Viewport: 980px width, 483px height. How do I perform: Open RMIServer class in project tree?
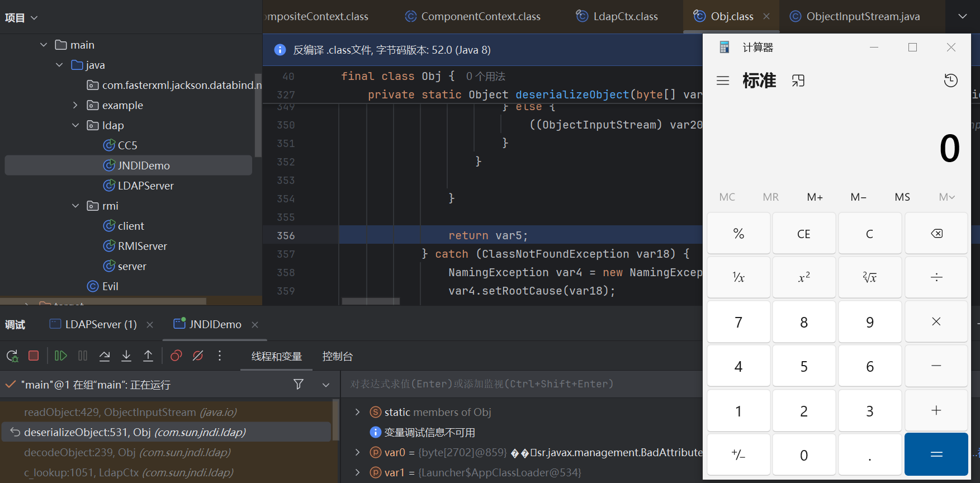coord(142,246)
